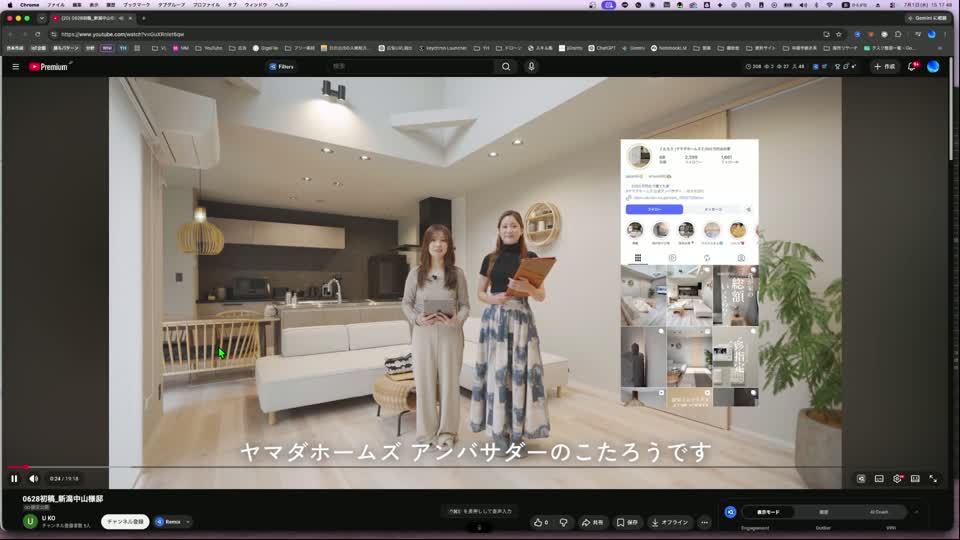This screenshot has width=960, height=540.
Task: Click the first player extension icon left of captions
Action: pyautogui.click(x=861, y=479)
